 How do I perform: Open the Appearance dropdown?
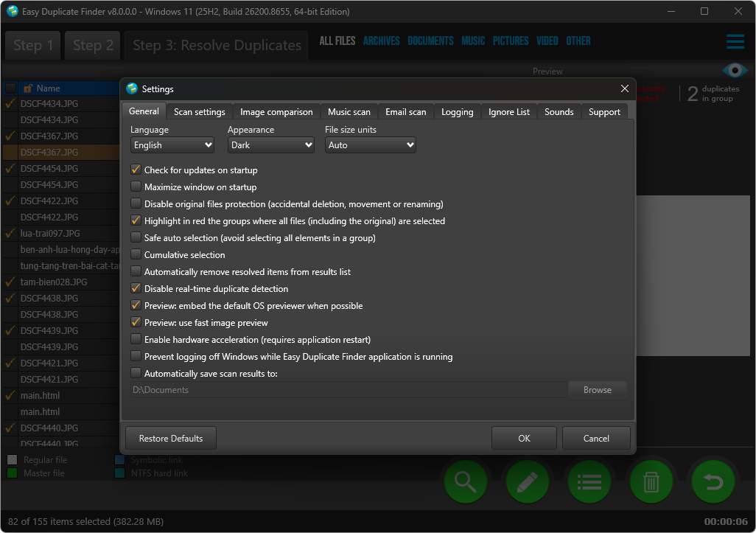click(271, 144)
